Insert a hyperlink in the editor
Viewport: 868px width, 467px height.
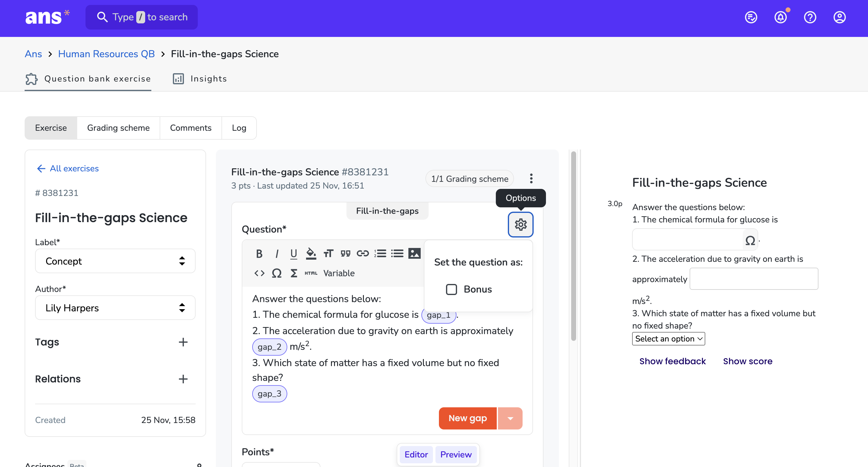tap(363, 253)
